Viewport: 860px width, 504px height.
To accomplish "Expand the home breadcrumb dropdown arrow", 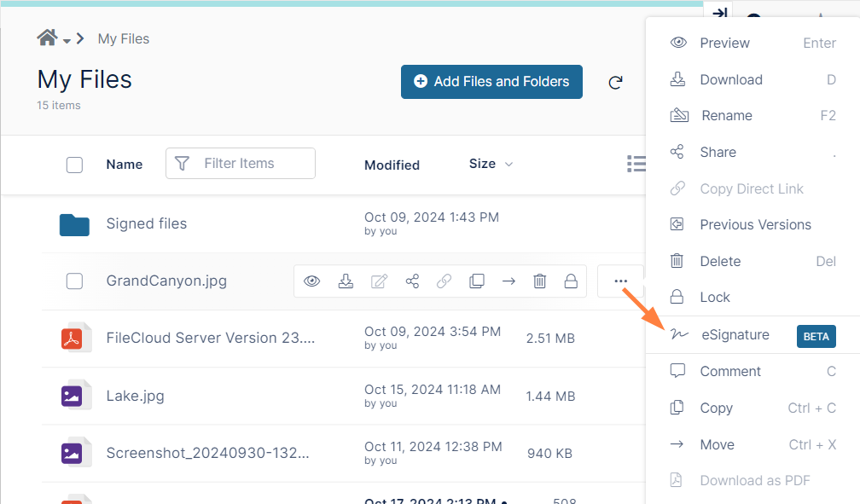I will click(67, 40).
